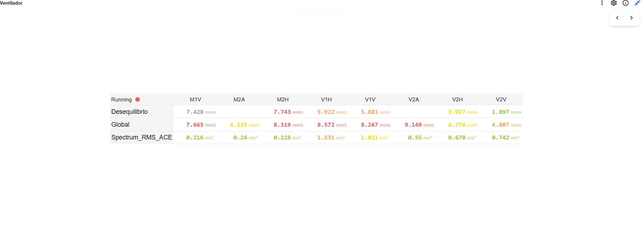Viewport: 644px width, 232px height.
Task: Open the Desequilibrio V2V value 1.897 mm/s
Action: pos(506,112)
